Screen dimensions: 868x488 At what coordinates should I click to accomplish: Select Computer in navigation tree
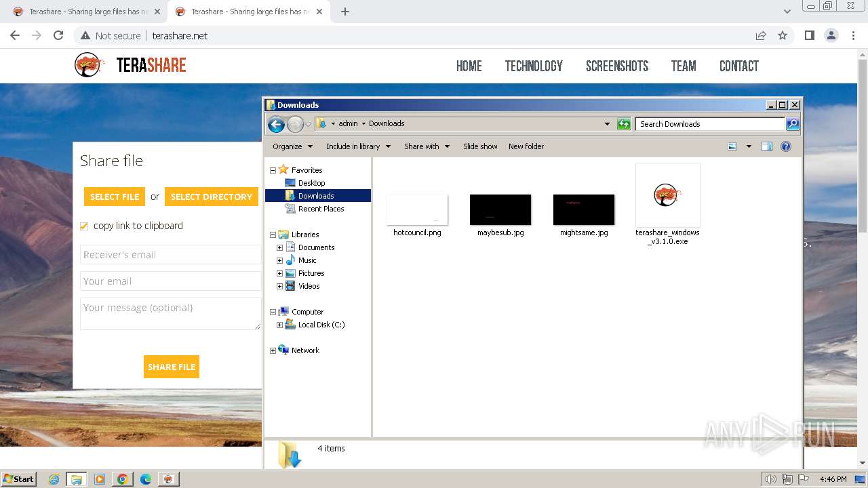pos(307,312)
